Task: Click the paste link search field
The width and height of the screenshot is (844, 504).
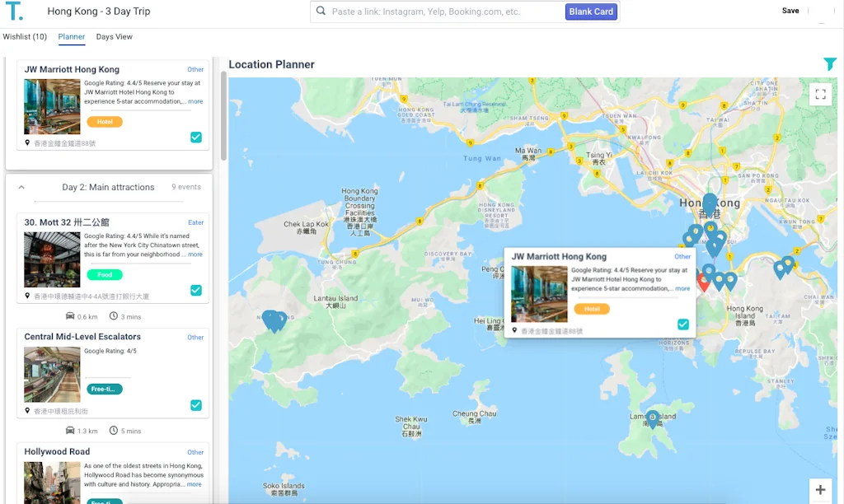Action: (445, 12)
